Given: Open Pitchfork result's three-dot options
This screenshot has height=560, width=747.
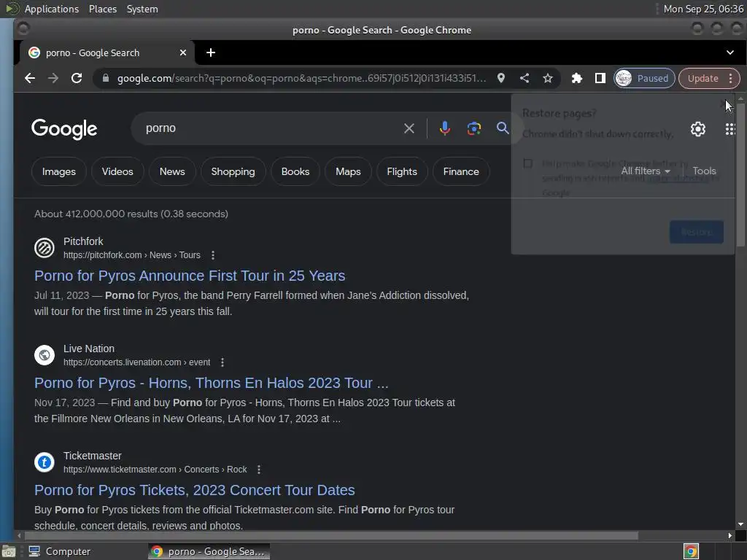Looking at the screenshot, I should click(x=213, y=255).
